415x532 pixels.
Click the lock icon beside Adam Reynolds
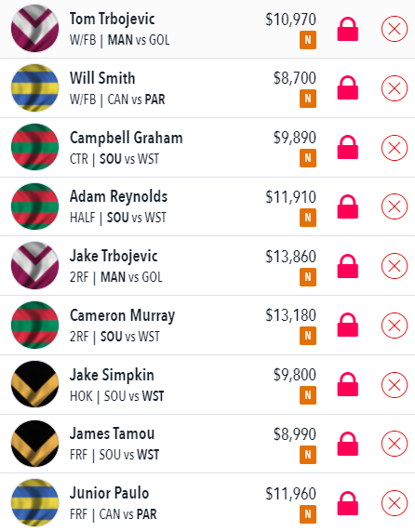347,206
